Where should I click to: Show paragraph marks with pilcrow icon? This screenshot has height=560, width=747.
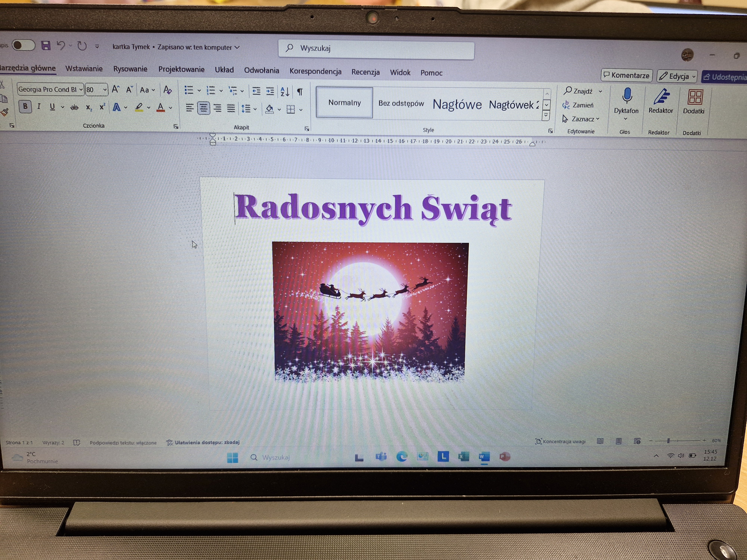tap(300, 92)
